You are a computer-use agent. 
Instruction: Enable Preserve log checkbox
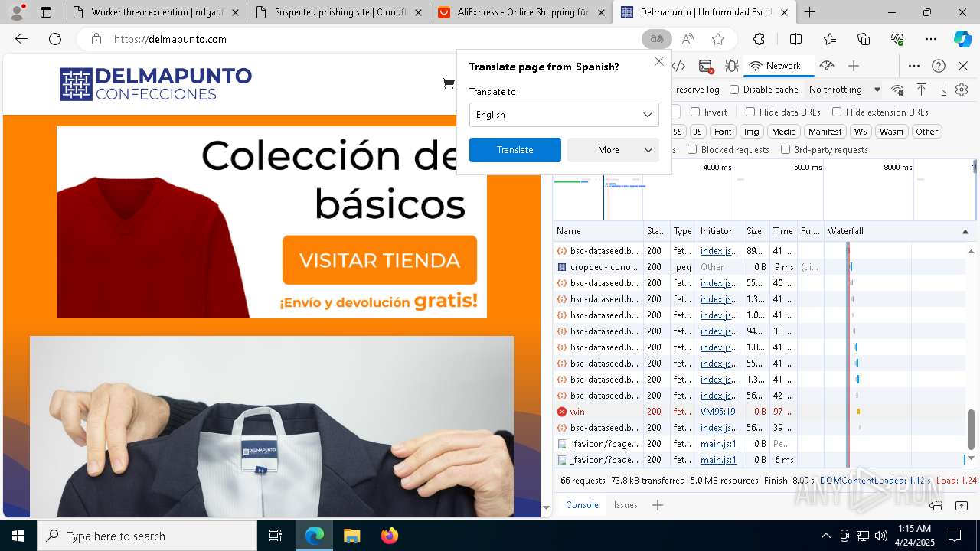[695, 90]
